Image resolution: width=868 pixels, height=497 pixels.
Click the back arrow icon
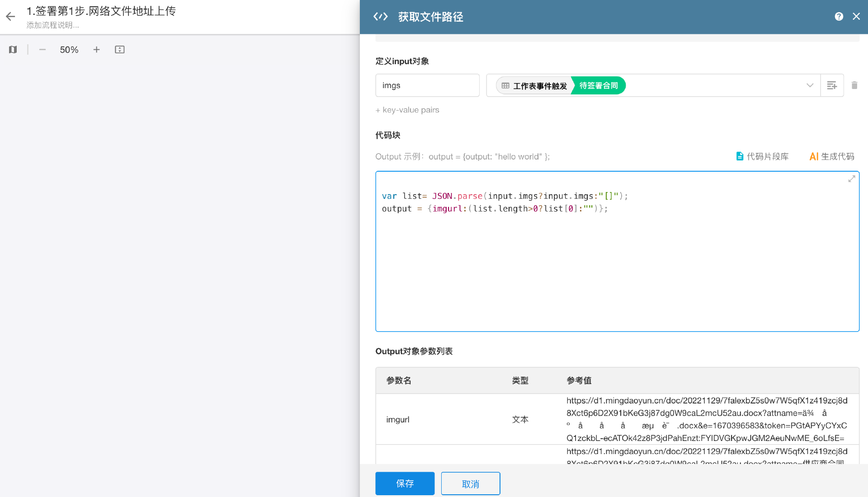click(x=10, y=17)
